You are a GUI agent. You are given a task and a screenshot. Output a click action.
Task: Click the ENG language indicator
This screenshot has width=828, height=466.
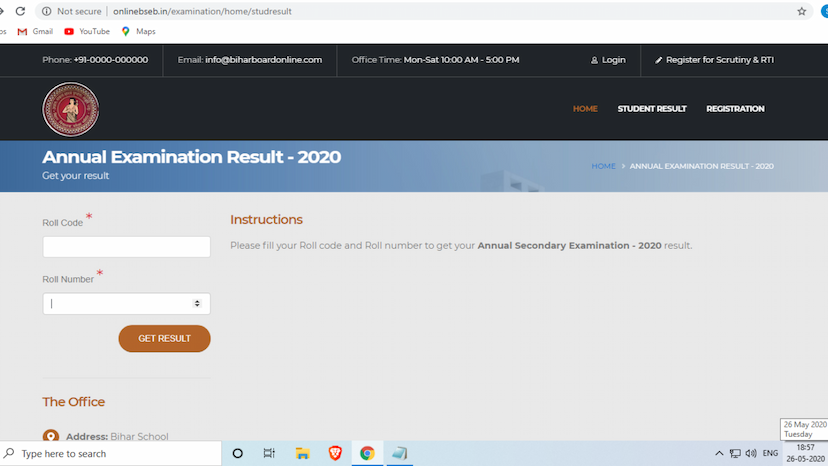[770, 453]
